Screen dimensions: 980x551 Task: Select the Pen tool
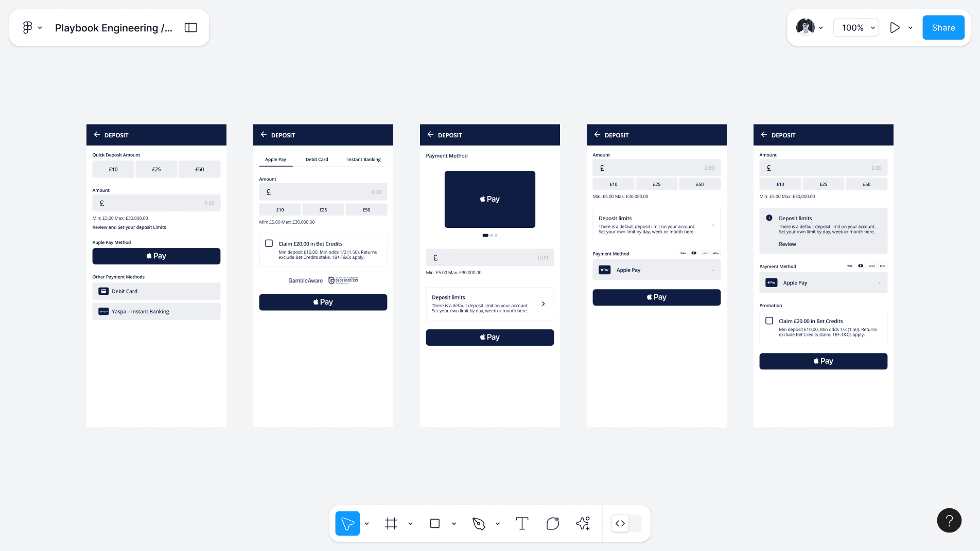479,523
